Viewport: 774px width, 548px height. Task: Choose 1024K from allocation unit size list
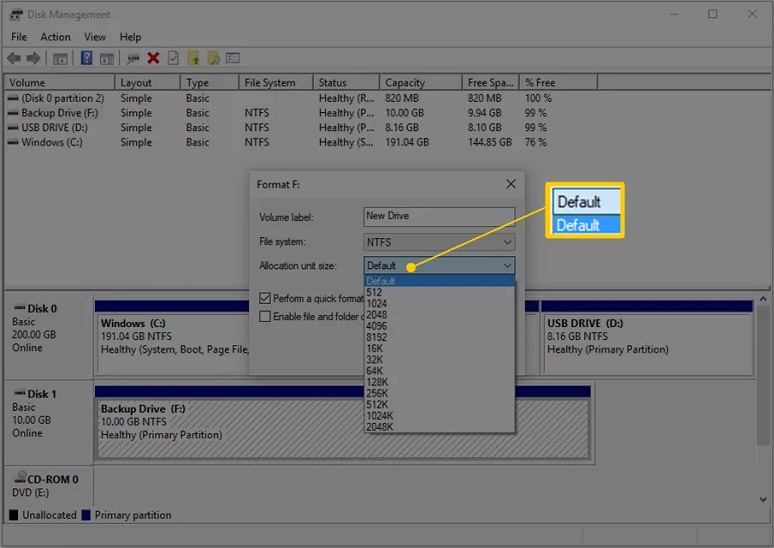point(439,416)
